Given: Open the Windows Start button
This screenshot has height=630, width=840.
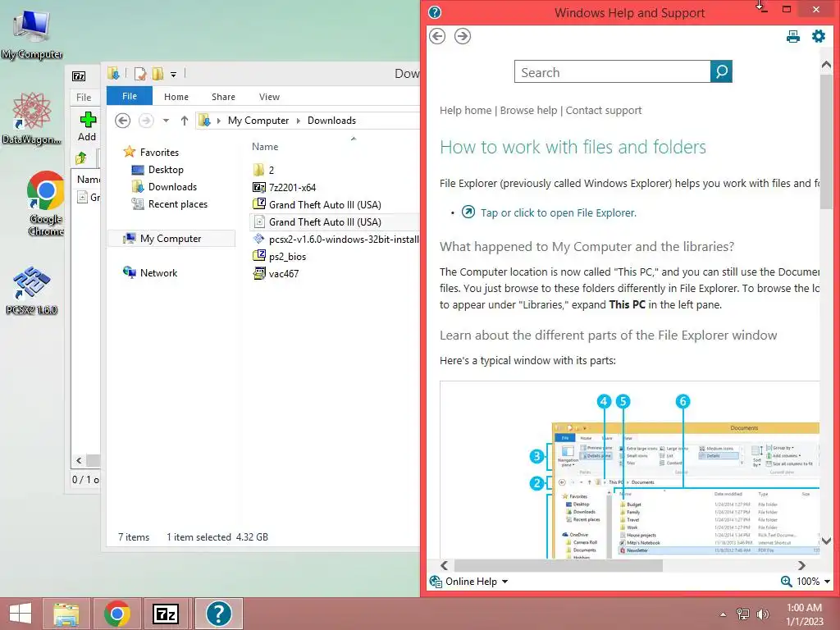Looking at the screenshot, I should coord(21,614).
